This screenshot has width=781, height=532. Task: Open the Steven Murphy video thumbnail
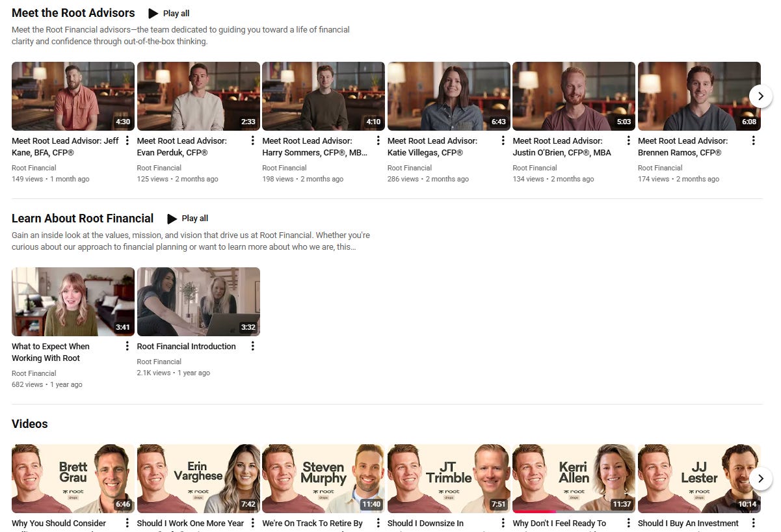click(x=323, y=479)
